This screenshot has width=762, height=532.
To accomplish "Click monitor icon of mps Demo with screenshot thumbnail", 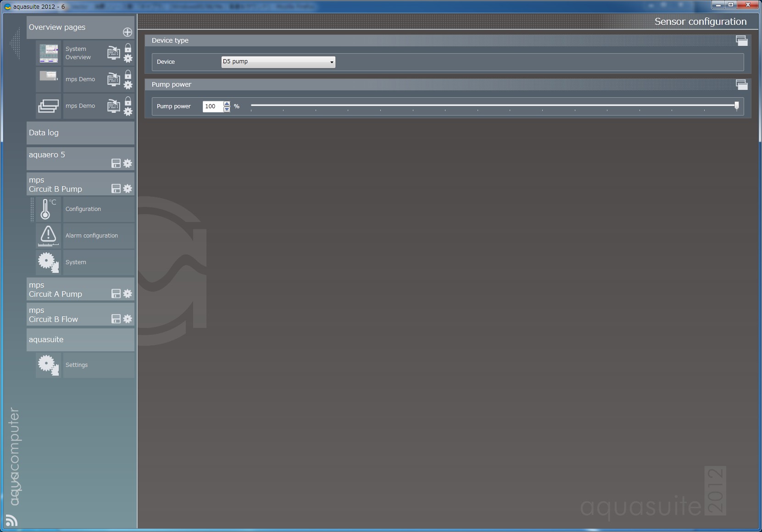I will click(x=113, y=79).
